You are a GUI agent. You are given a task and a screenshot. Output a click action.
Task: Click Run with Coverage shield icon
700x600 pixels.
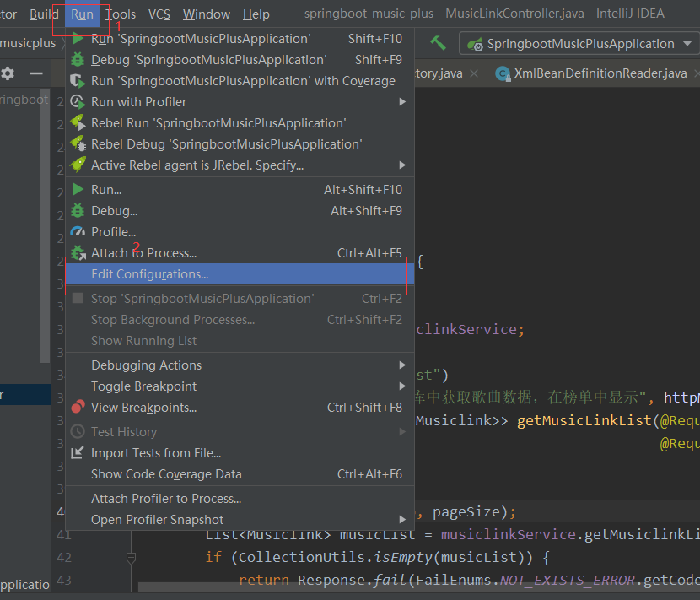[x=78, y=81]
